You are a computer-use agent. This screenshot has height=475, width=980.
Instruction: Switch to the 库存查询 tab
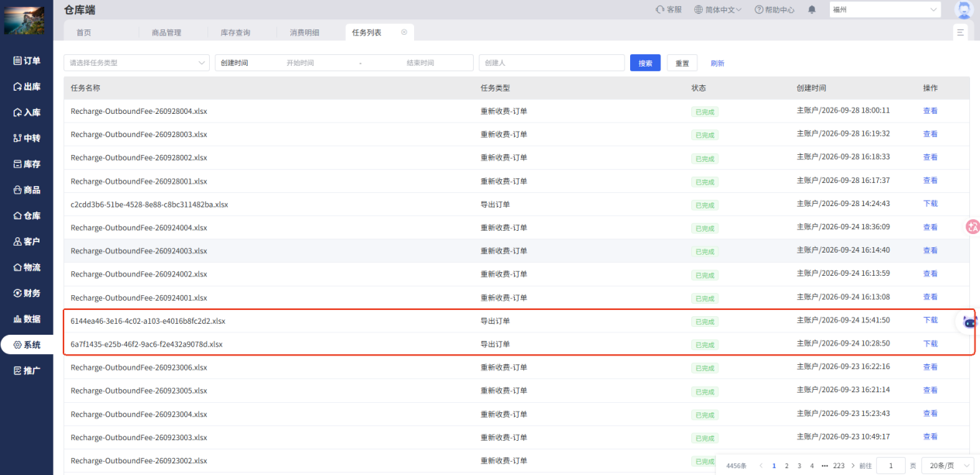[235, 33]
